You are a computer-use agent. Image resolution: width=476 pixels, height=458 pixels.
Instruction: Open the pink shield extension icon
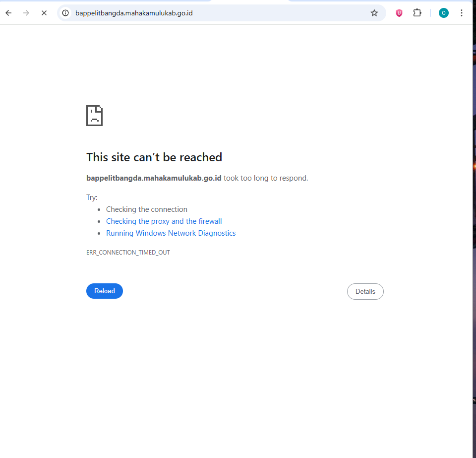pos(399,13)
